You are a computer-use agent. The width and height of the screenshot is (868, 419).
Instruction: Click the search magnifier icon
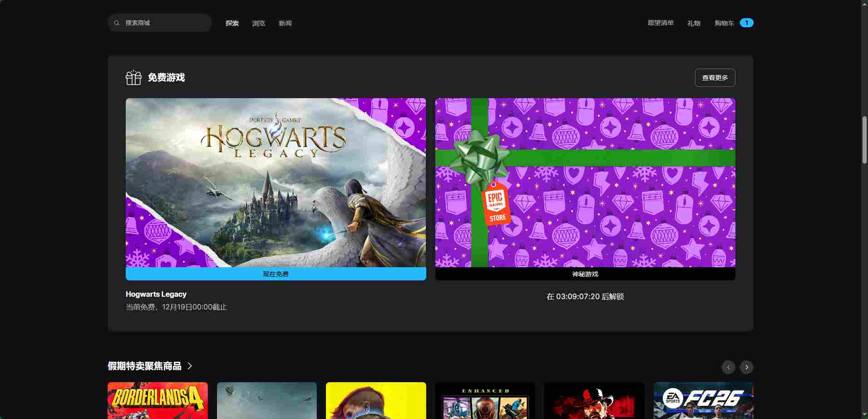click(117, 23)
